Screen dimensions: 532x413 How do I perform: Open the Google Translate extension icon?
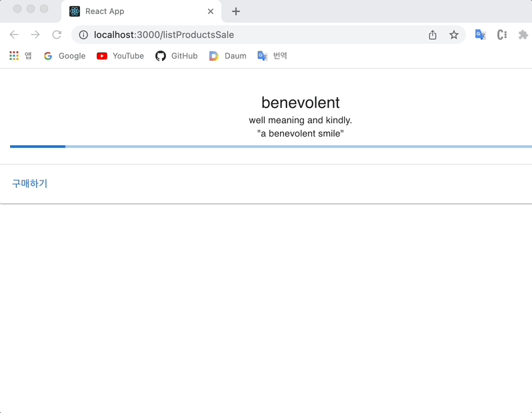(481, 35)
